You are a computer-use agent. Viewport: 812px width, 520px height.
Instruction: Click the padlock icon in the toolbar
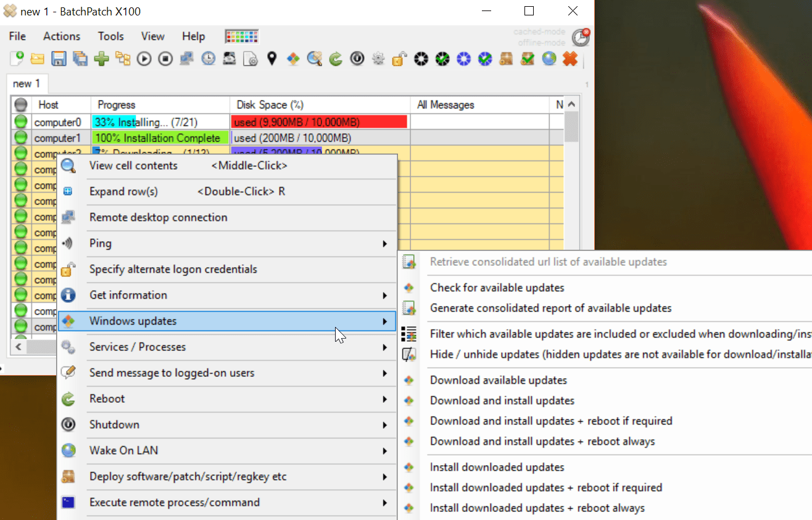399,59
